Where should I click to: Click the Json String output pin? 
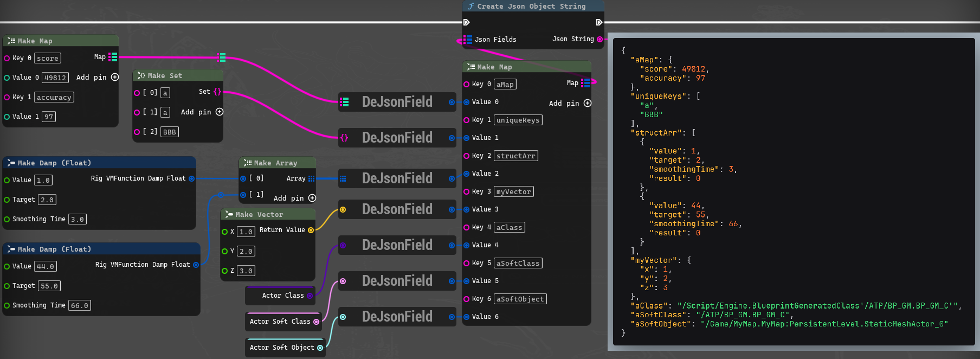599,39
